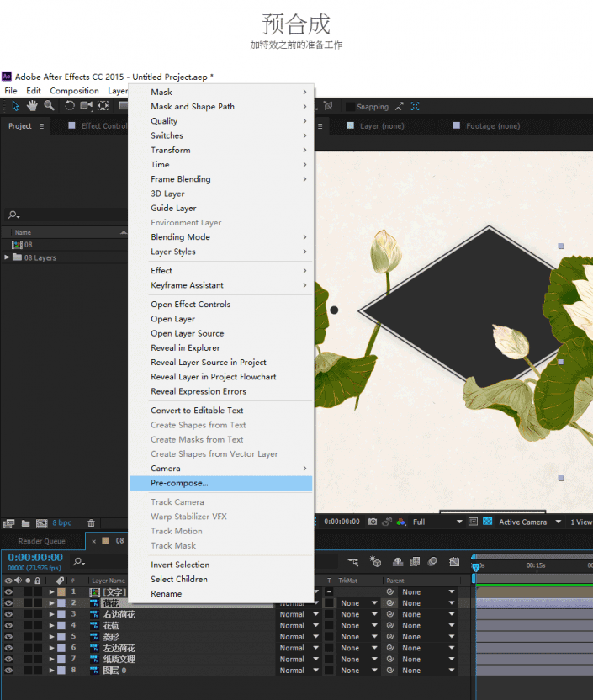Toggle visibility of the 左边荷花 layer
The height and width of the screenshot is (700, 593).
point(8,648)
